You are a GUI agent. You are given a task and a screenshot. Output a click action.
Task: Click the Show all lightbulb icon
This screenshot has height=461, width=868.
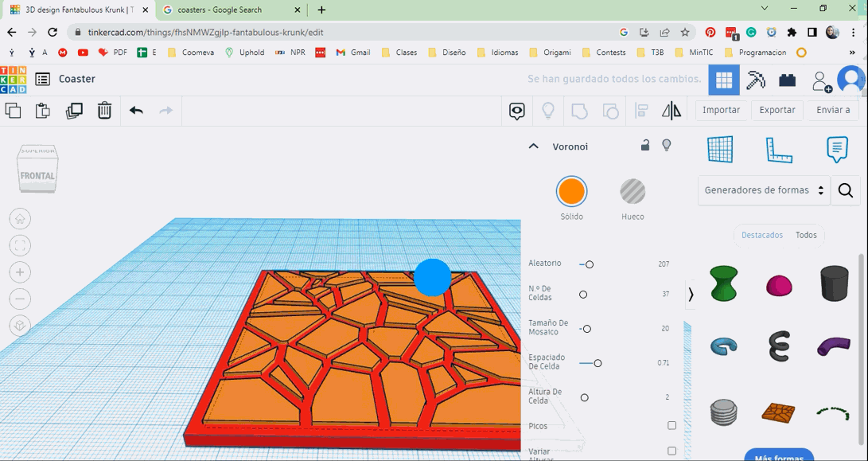pyautogui.click(x=548, y=111)
